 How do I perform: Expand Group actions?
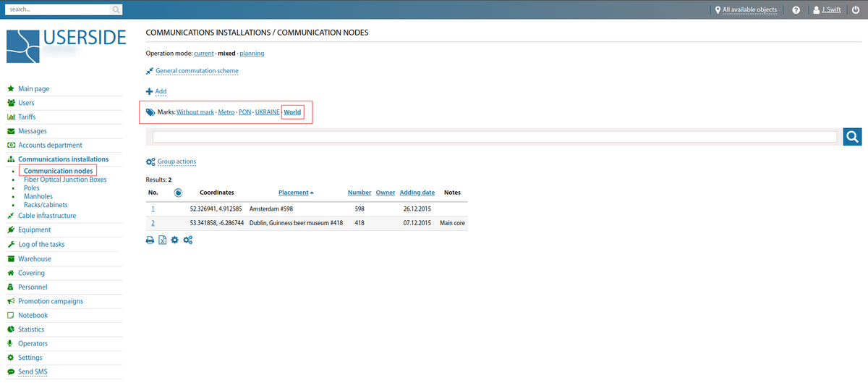176,161
